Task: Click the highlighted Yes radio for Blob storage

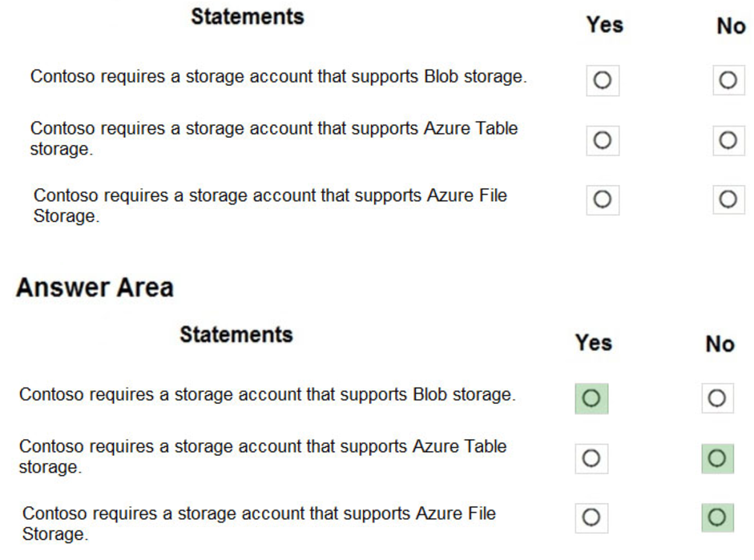Action: [x=592, y=398]
